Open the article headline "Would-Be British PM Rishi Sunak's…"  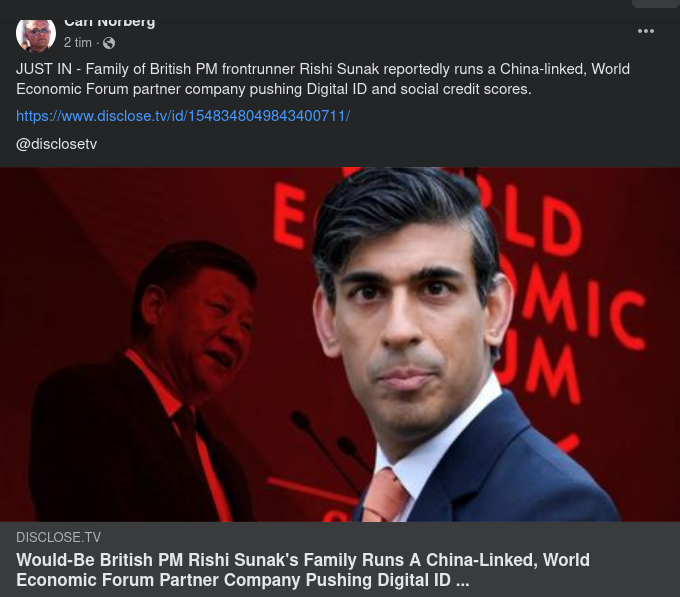point(303,570)
